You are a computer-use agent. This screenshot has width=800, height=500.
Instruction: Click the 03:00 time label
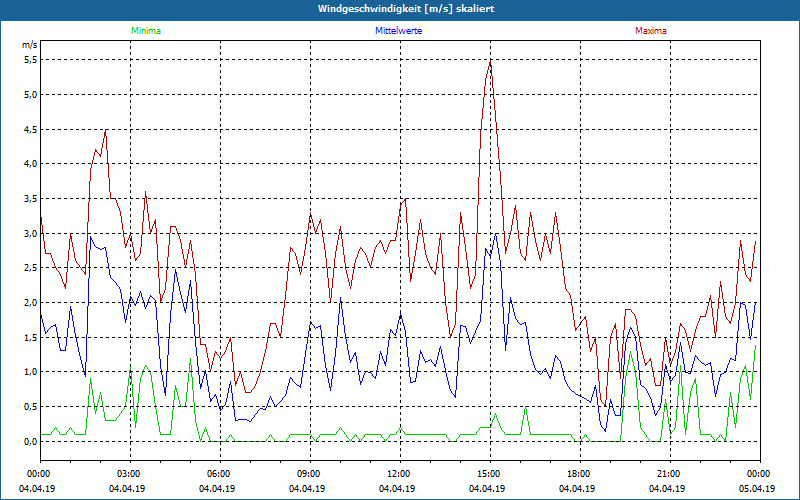130,474
